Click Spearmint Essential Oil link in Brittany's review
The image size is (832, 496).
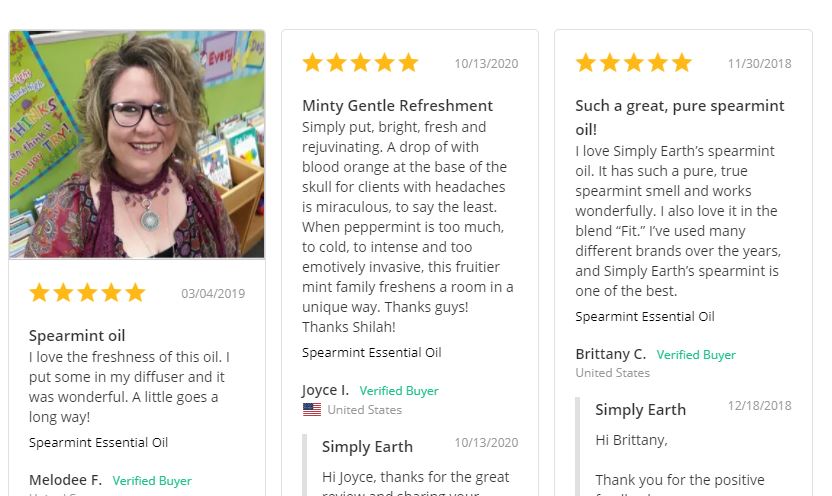pos(645,316)
